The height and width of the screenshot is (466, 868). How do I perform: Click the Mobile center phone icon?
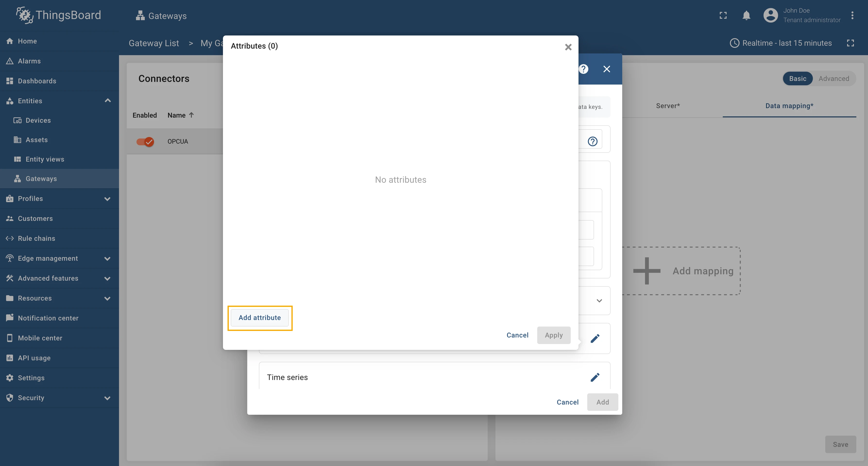point(10,338)
